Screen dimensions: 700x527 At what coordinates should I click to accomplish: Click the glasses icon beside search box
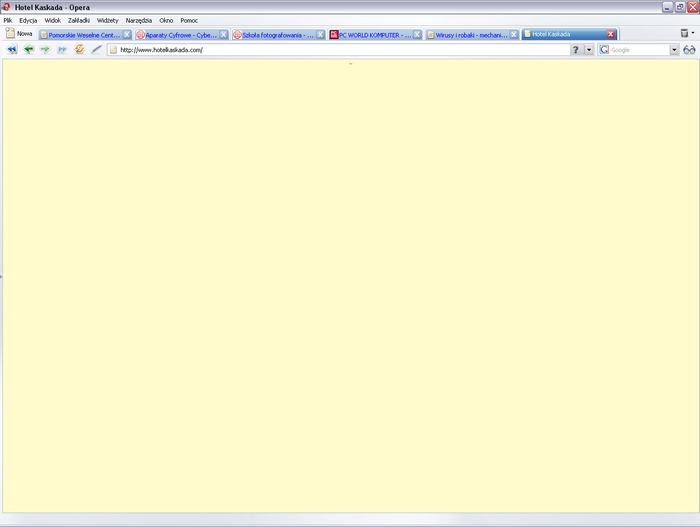[x=689, y=49]
